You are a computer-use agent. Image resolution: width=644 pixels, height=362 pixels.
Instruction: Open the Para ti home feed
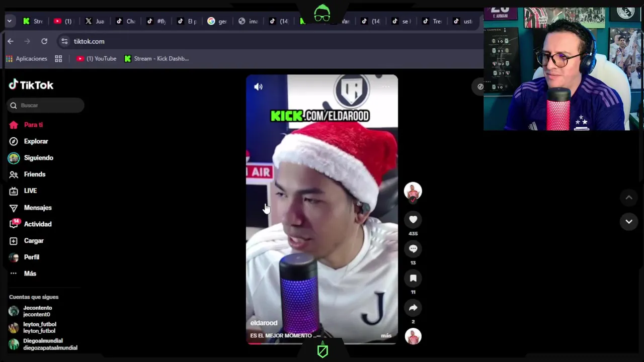[33, 125]
